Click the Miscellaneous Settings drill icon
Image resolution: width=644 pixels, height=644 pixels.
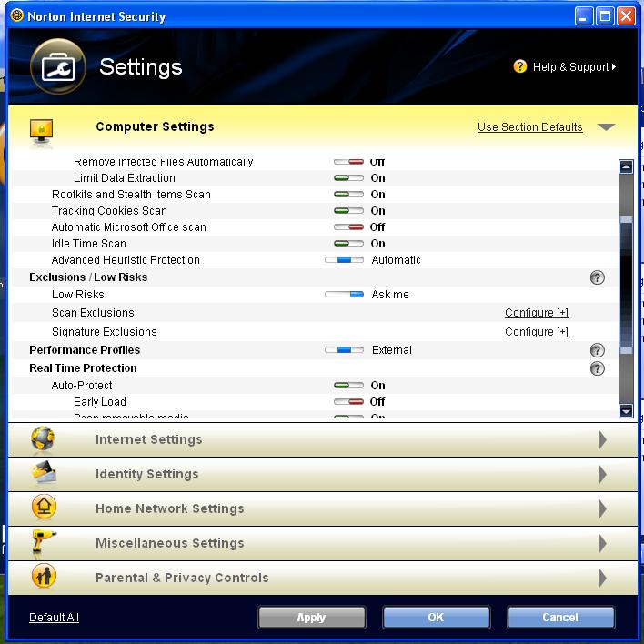[43, 543]
